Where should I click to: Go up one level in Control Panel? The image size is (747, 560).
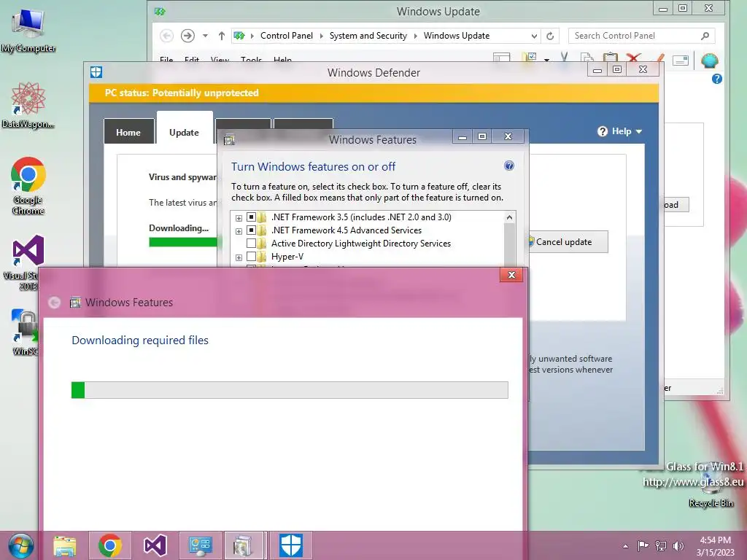(222, 36)
